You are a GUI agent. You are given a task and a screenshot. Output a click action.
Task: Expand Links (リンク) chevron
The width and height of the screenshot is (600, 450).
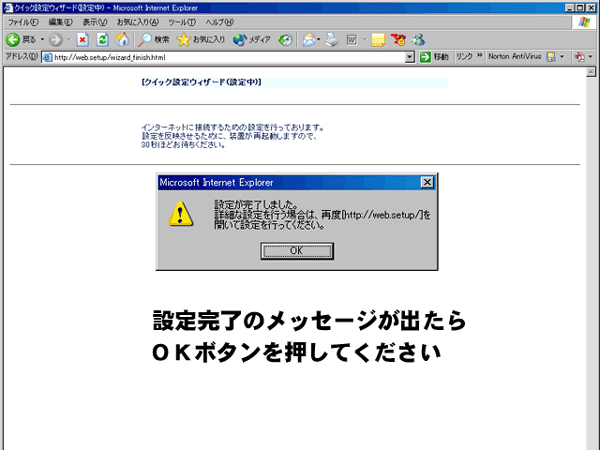coord(479,55)
